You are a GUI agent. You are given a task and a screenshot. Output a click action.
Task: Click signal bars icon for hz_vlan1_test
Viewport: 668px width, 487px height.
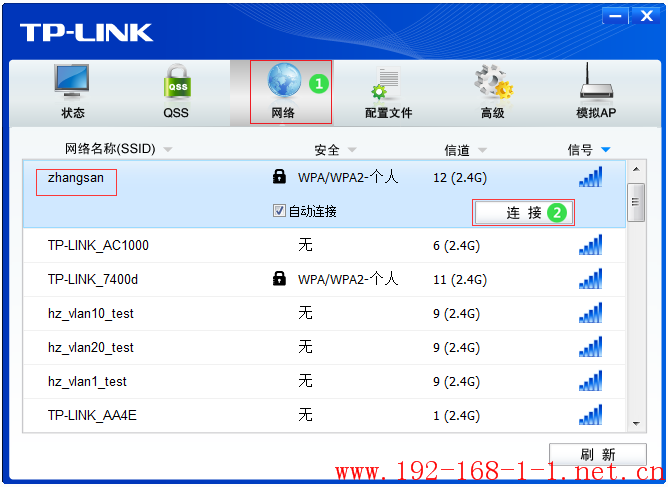pos(590,381)
